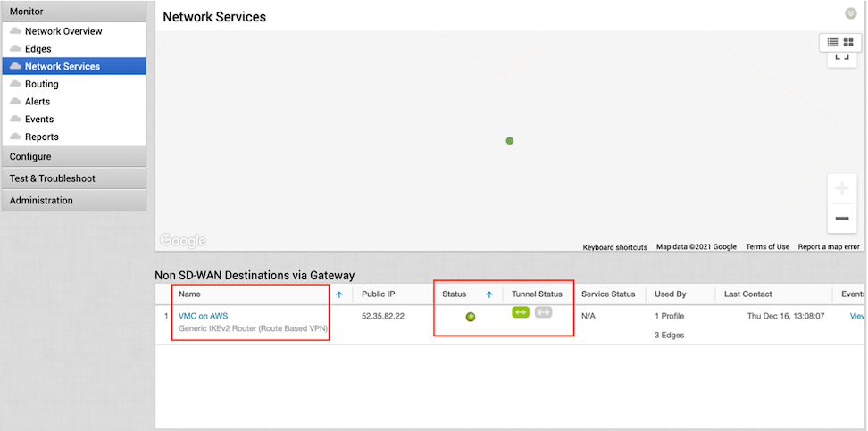Click the green active tunnel status icon
This screenshot has height=431, width=868.
click(521, 312)
